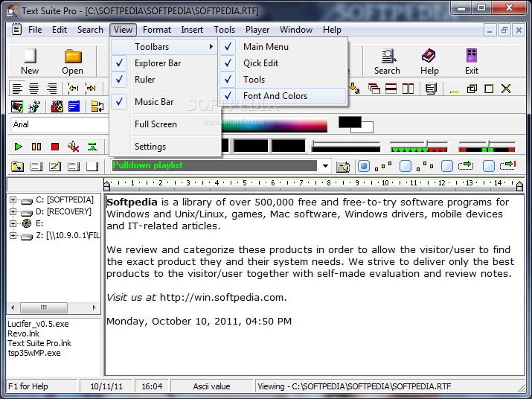Center text with the alignment icon

point(34,89)
